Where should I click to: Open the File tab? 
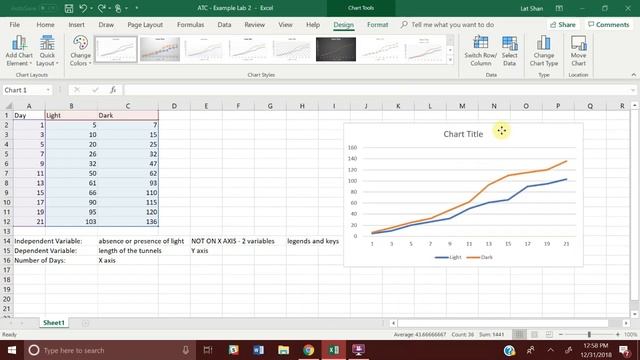coord(15,24)
